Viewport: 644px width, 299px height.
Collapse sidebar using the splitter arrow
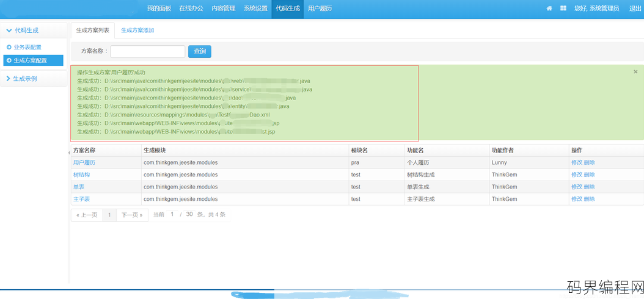pos(68,153)
